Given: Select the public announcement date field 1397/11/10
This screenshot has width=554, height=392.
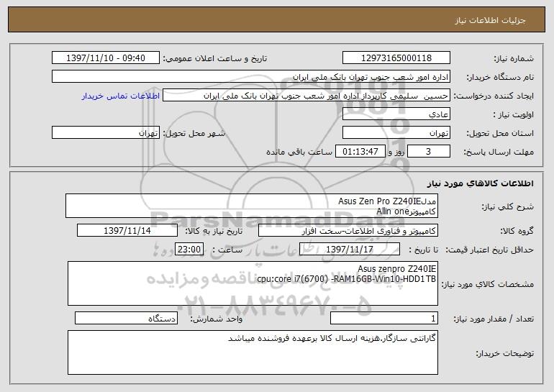Looking at the screenshot, I should tap(106, 58).
